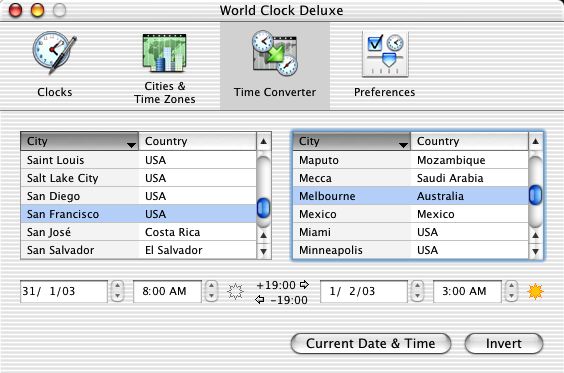Click the top up arrow of left list scrollbar

[263, 141]
